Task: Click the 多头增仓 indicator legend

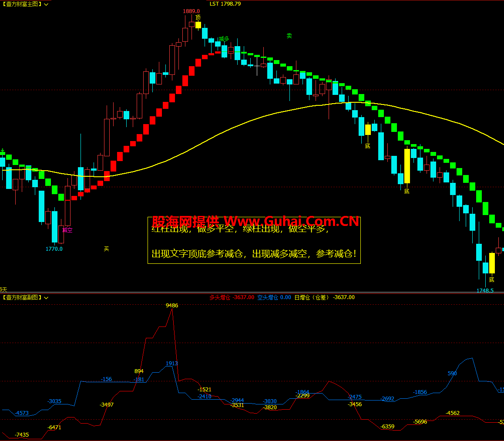Action: point(231,297)
